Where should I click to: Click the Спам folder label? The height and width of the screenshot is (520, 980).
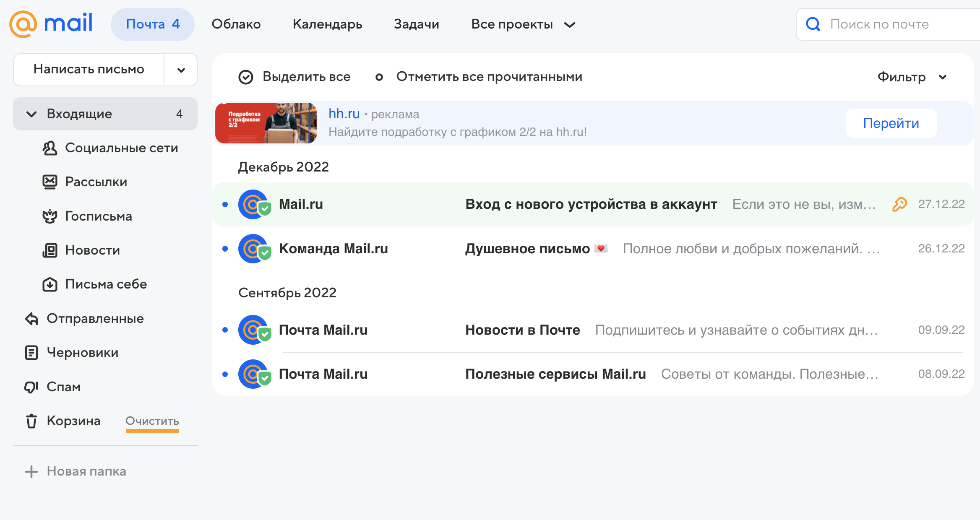(63, 387)
